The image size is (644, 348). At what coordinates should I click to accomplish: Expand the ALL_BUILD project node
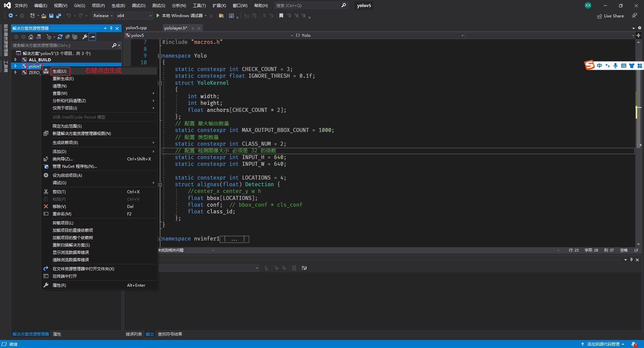pos(15,60)
